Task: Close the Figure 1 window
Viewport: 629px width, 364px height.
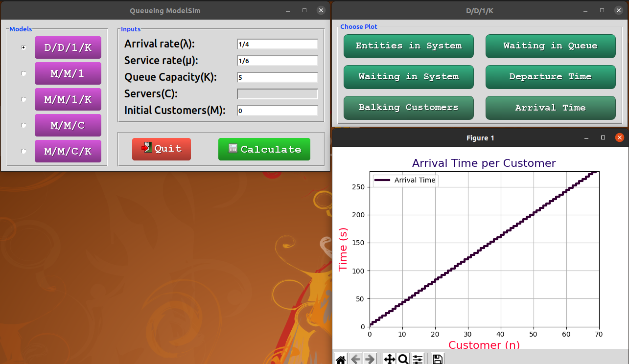Action: point(620,138)
